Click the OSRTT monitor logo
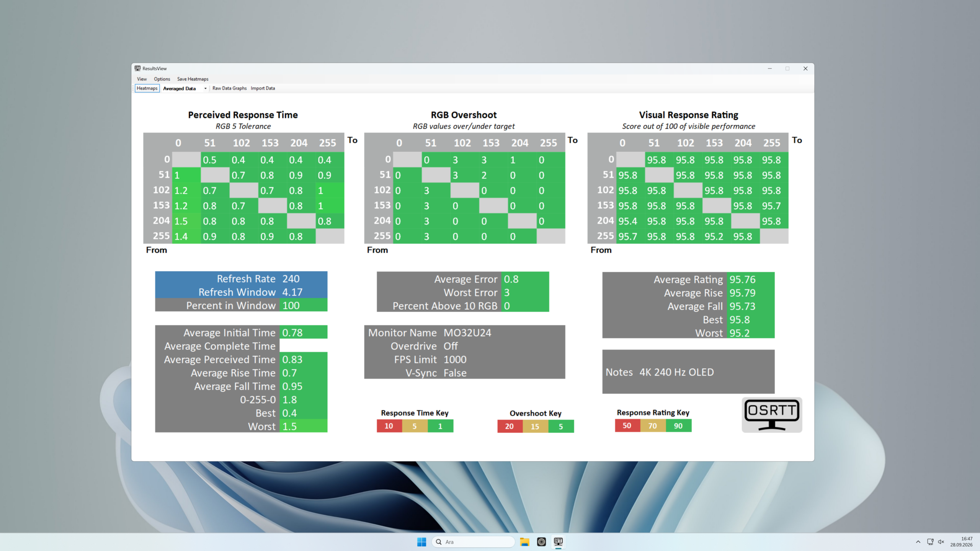 (x=772, y=415)
